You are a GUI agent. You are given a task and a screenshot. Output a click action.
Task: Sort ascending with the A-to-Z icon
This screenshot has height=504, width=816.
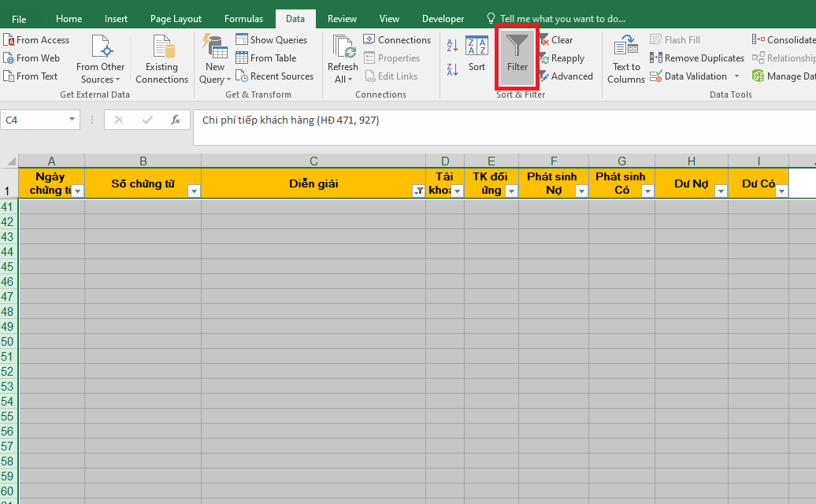coord(452,46)
